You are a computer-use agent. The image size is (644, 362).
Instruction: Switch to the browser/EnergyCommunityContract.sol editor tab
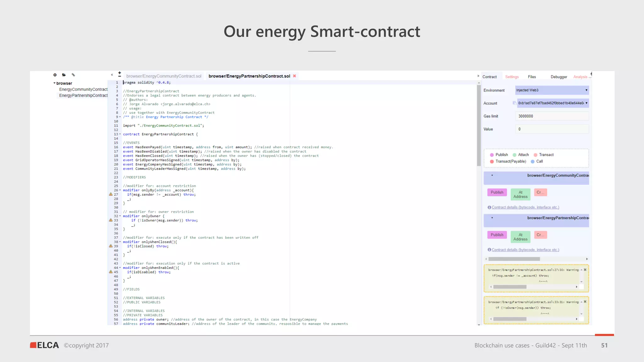click(164, 76)
